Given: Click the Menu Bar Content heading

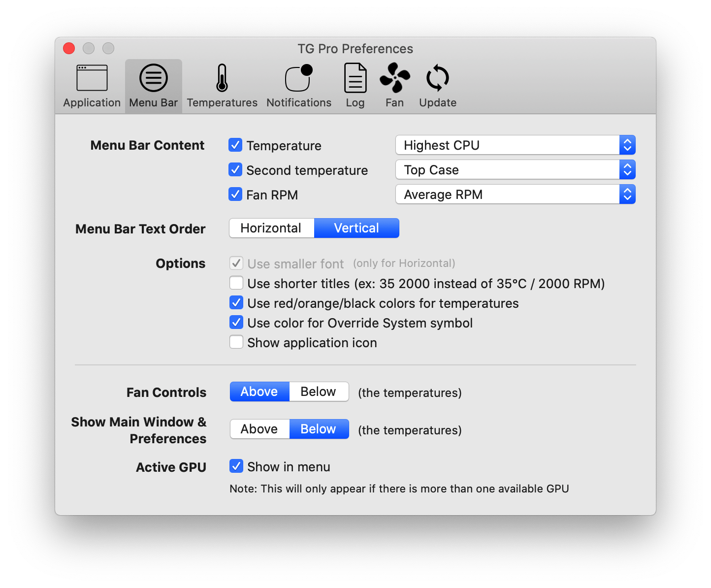Looking at the screenshot, I should click(147, 145).
